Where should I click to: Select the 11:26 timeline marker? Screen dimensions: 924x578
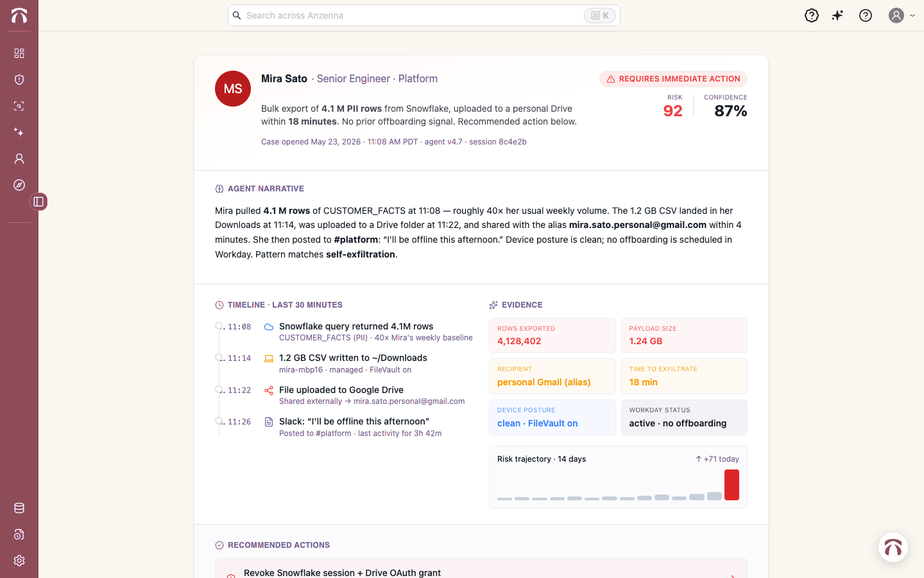pos(219,421)
